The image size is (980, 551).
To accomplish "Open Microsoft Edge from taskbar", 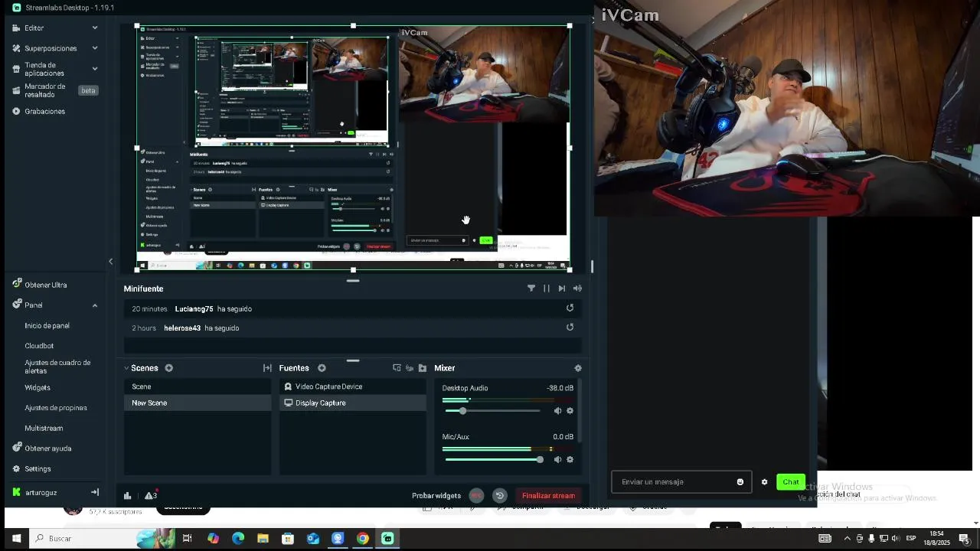I will click(x=238, y=539).
